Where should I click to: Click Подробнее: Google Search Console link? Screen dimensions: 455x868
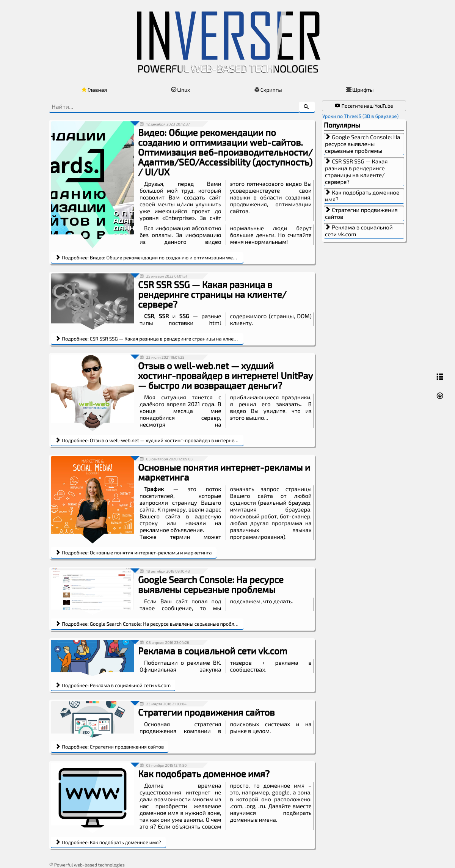(x=147, y=624)
